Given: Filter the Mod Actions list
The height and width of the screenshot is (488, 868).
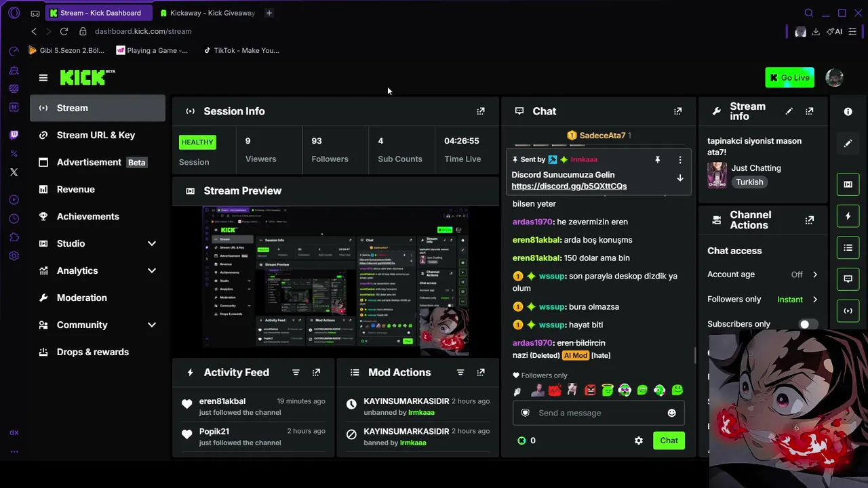Looking at the screenshot, I should click(460, 372).
